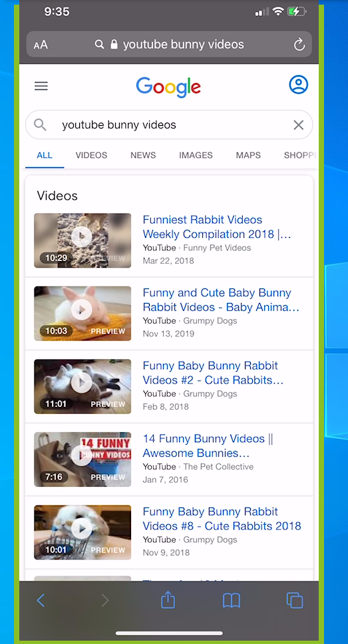Open Safari reader text size AA button
The height and width of the screenshot is (644, 348).
pyautogui.click(x=41, y=45)
